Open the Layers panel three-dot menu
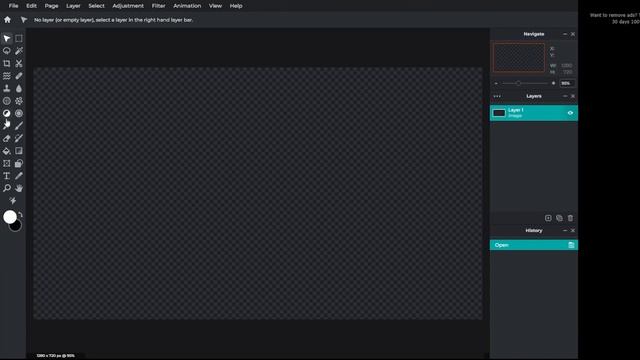Screen dimensions: 640x360 (x=497, y=96)
